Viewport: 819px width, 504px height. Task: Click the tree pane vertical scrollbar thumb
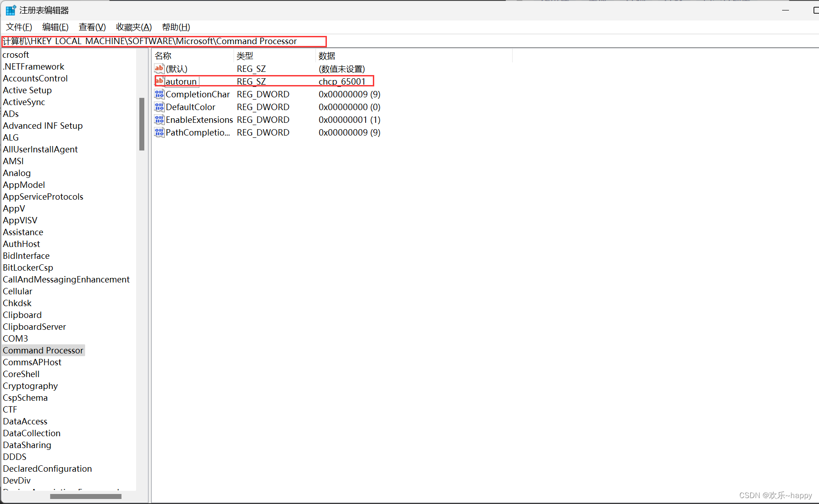coord(142,124)
